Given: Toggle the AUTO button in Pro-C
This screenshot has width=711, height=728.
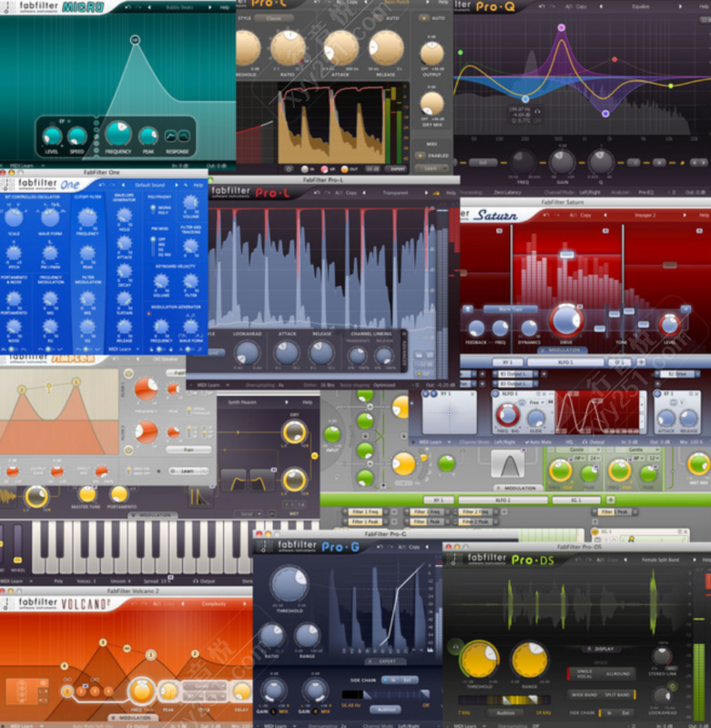Looking at the screenshot, I should [x=424, y=18].
